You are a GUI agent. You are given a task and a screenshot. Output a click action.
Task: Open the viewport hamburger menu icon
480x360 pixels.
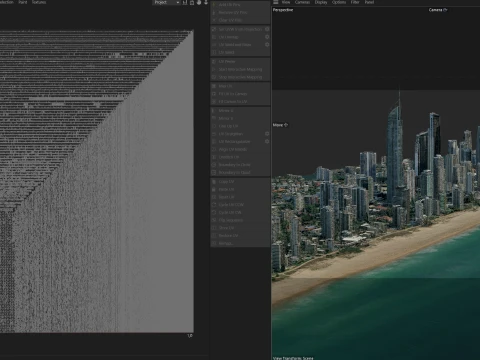(276, 2)
